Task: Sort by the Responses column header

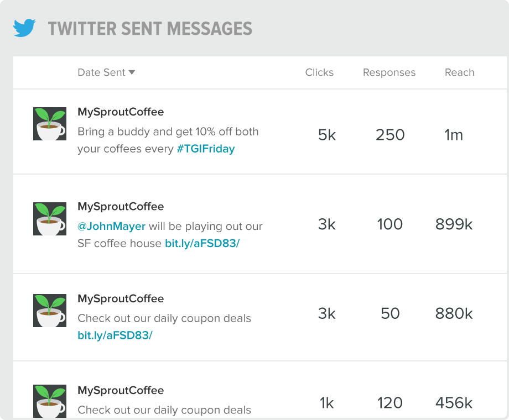Action: [389, 72]
